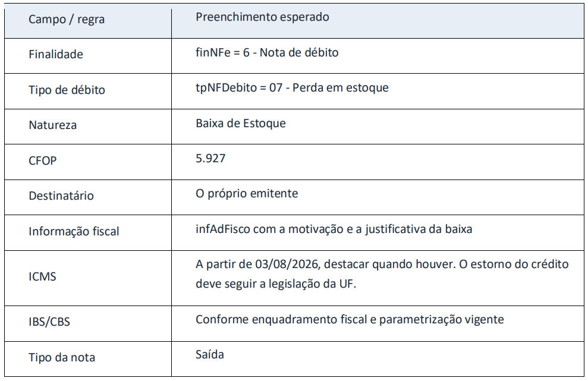Select the 'ICMS' row label

[42, 277]
